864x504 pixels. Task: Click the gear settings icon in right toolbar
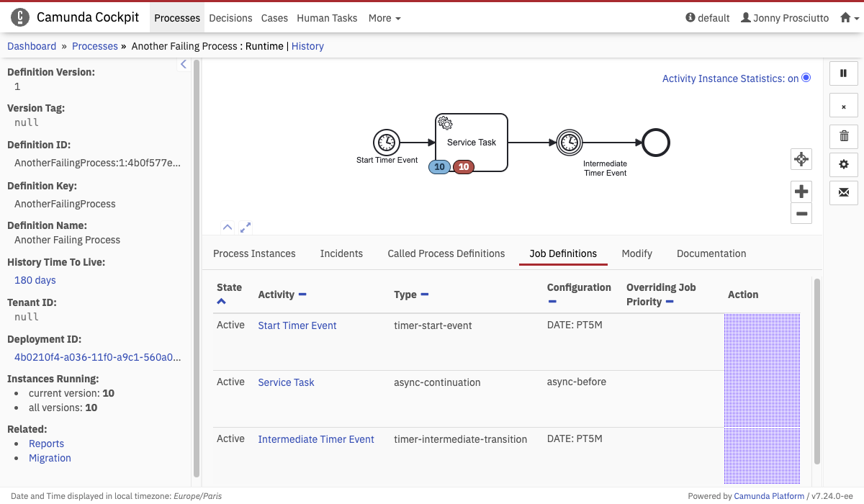[x=844, y=164]
